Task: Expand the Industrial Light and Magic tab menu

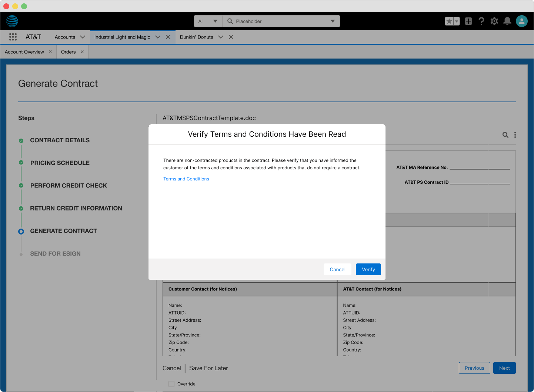Action: [x=158, y=37]
